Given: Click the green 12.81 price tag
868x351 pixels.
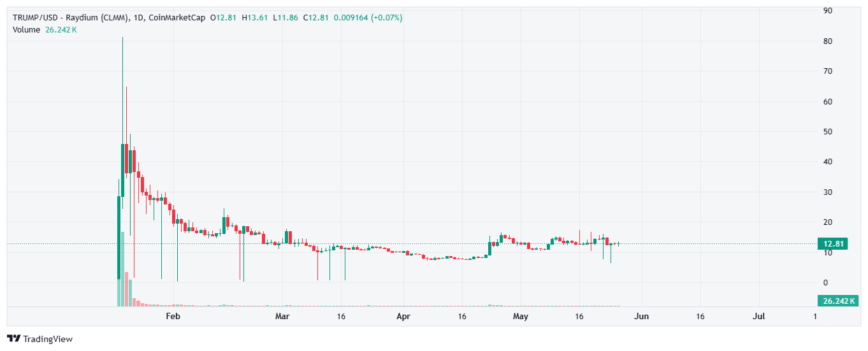Looking at the screenshot, I should [834, 243].
